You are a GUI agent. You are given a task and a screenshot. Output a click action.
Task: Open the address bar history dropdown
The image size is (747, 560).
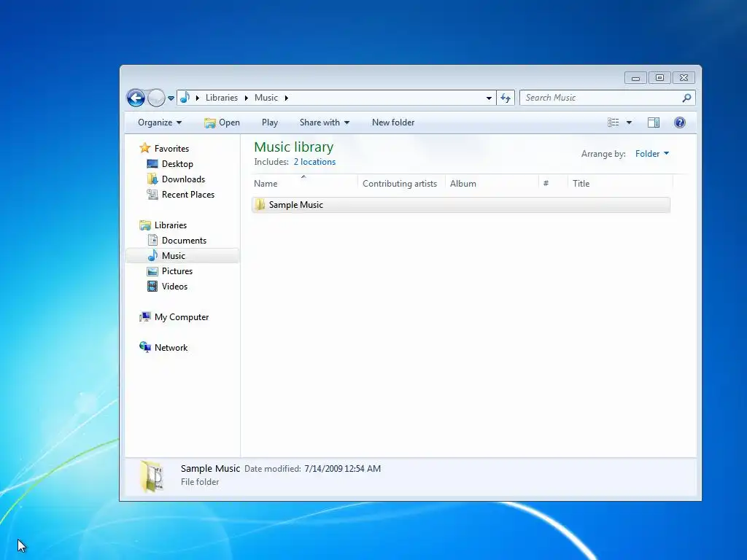click(489, 98)
